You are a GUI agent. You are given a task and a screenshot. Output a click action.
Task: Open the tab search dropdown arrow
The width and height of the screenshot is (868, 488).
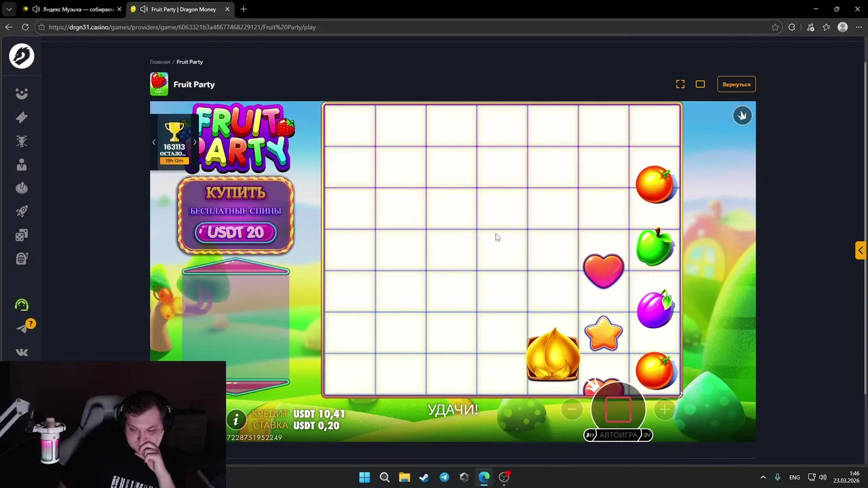pos(9,9)
